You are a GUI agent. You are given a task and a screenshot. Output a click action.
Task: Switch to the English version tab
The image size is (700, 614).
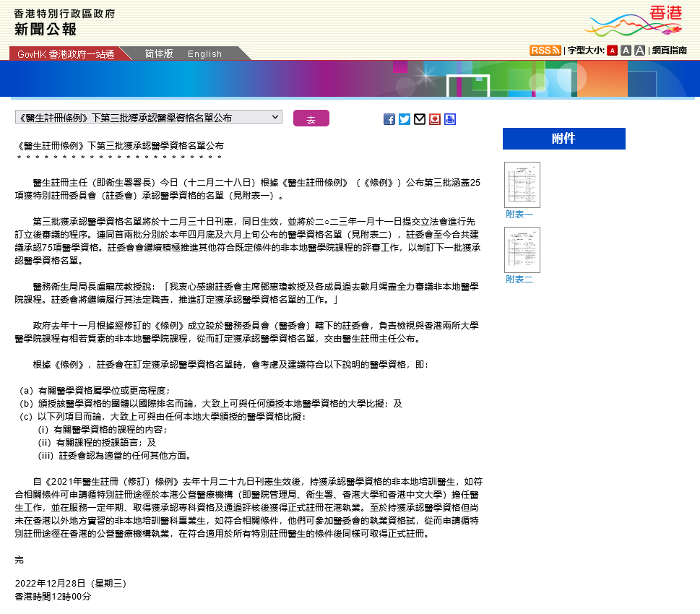205,53
